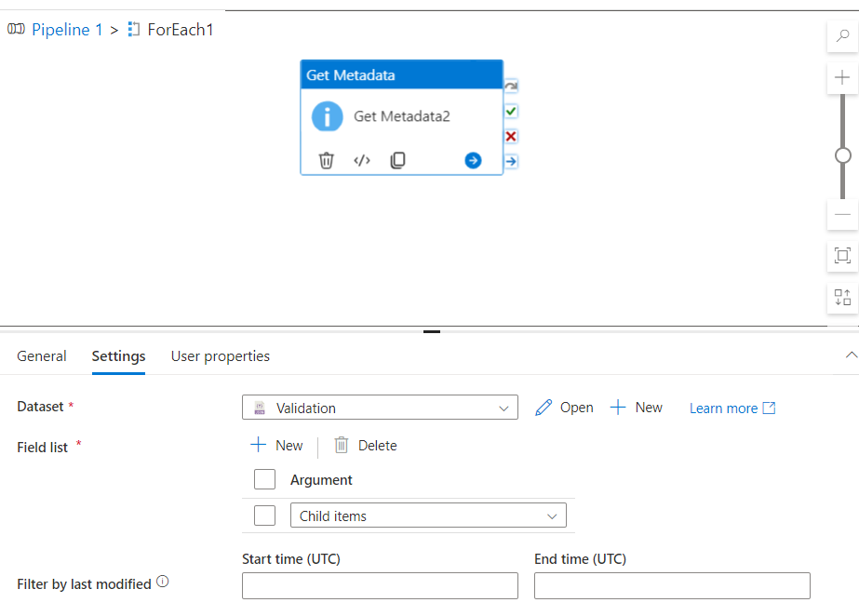Delete the Get Metadata2 activity via trash icon
859x616 pixels.
[326, 160]
